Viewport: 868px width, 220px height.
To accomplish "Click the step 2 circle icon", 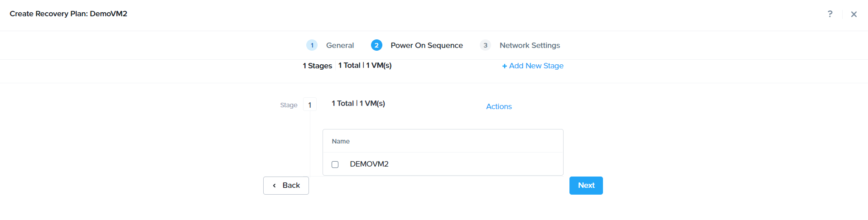I will (376, 45).
